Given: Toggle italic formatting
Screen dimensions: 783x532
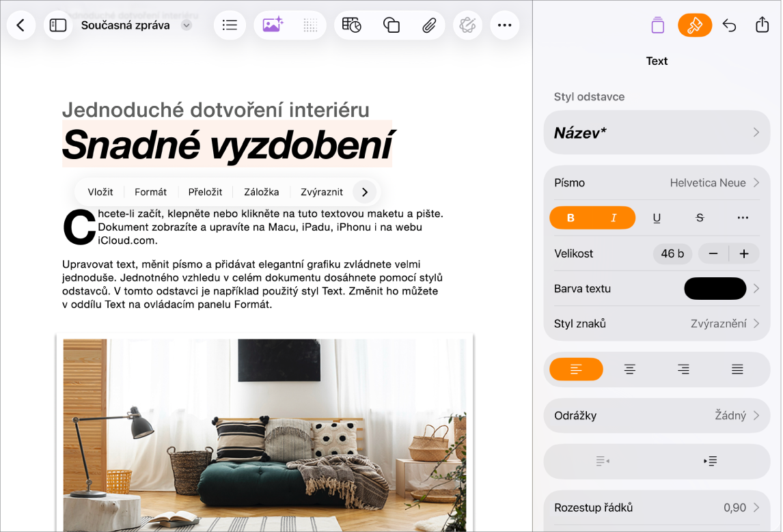Looking at the screenshot, I should pos(614,218).
